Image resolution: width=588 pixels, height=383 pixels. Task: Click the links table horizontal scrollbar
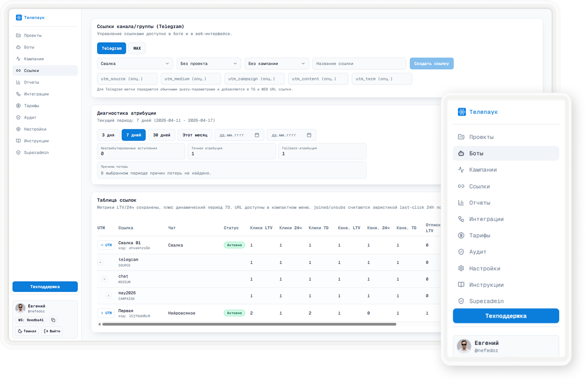tap(249, 324)
